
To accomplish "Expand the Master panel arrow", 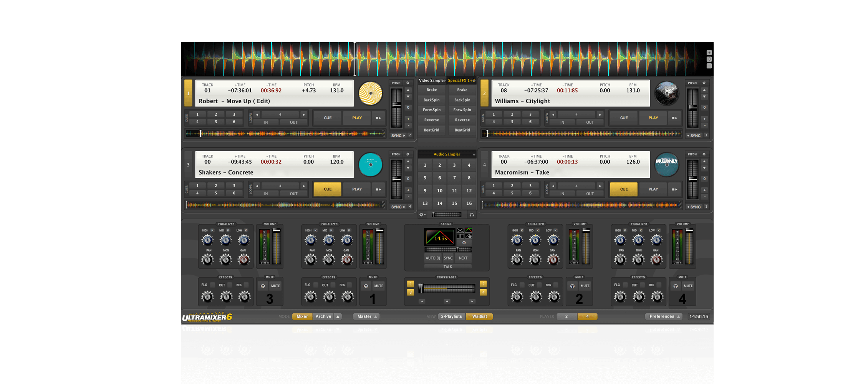I will (x=376, y=317).
